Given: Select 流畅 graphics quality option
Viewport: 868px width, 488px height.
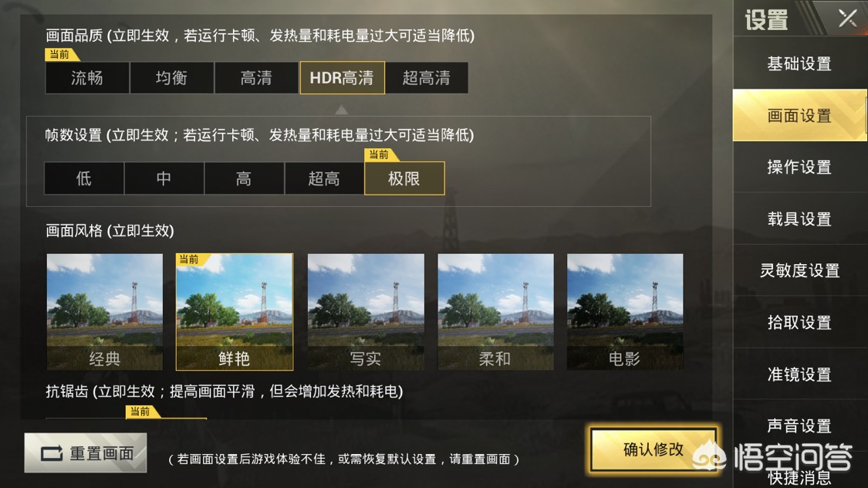Looking at the screenshot, I should point(87,77).
